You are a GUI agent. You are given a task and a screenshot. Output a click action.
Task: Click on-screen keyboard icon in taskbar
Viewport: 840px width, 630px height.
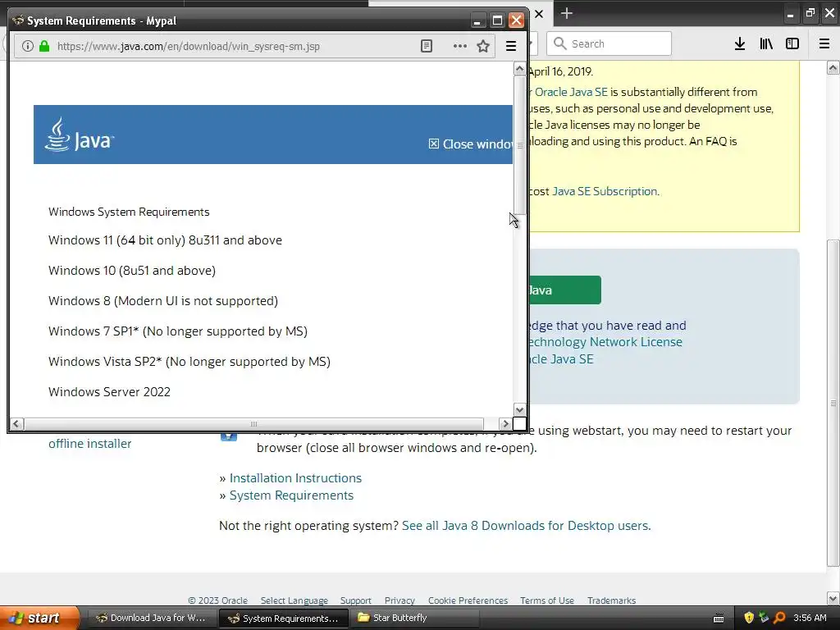pos(719,619)
